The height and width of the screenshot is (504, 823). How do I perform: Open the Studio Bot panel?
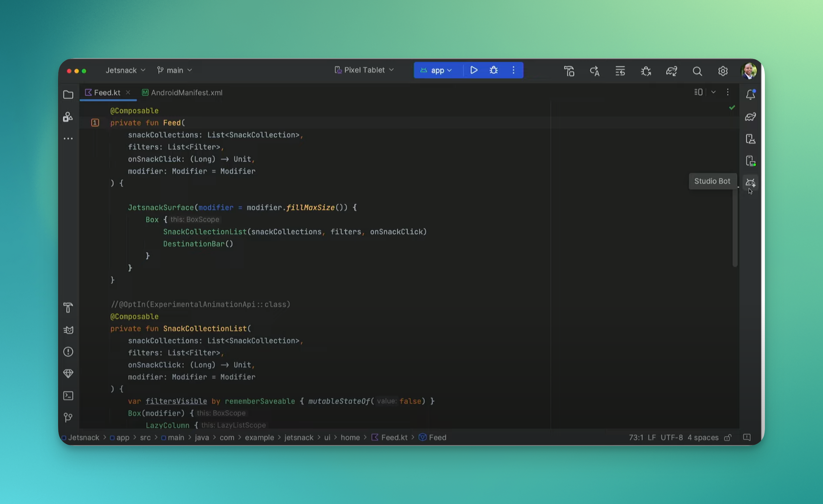(750, 182)
